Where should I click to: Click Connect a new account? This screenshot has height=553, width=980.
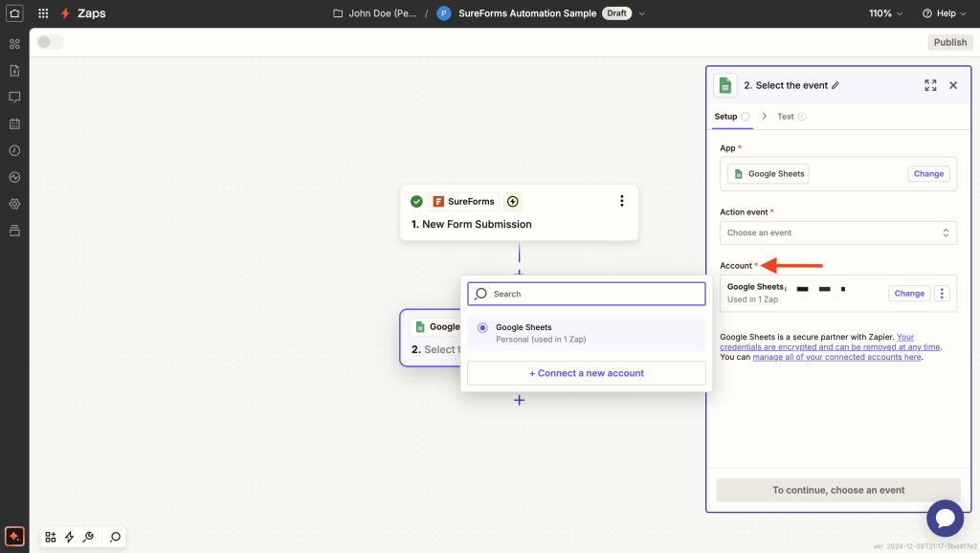pyautogui.click(x=586, y=372)
